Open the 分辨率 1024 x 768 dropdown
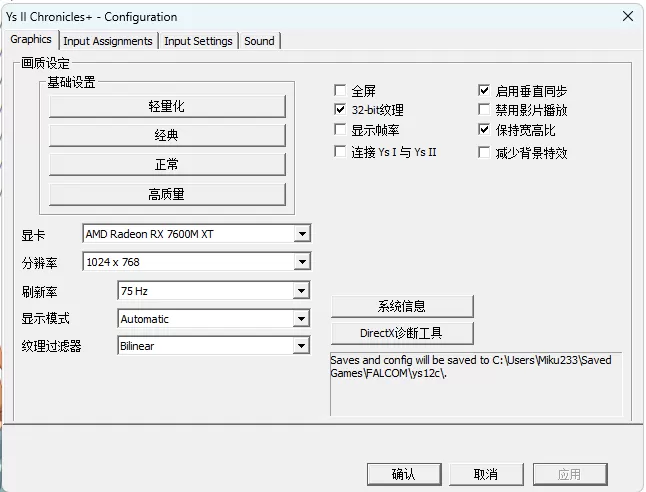 pyautogui.click(x=302, y=262)
